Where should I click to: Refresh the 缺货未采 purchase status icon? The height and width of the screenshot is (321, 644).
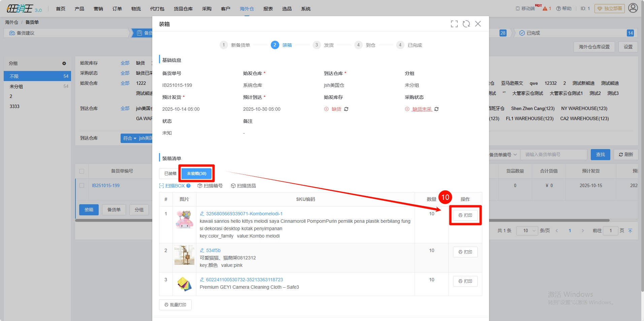437,109
